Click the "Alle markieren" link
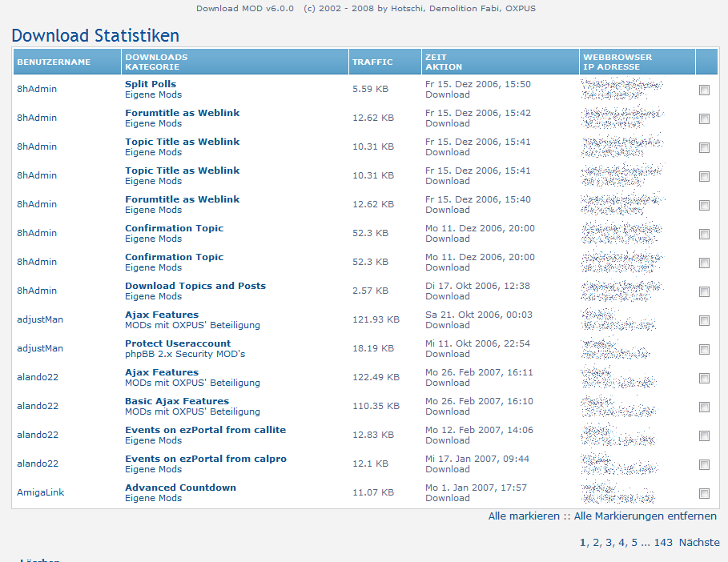The width and height of the screenshot is (728, 562). click(x=524, y=516)
